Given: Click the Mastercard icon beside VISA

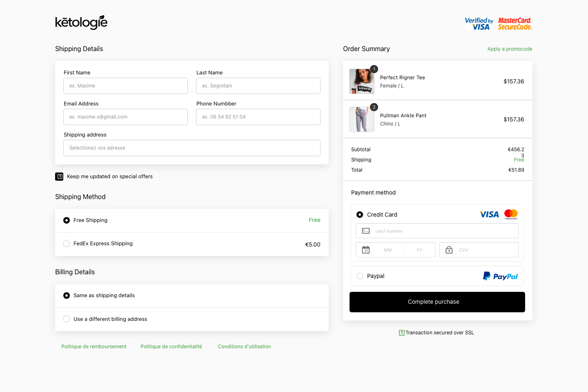Looking at the screenshot, I should [x=511, y=214].
